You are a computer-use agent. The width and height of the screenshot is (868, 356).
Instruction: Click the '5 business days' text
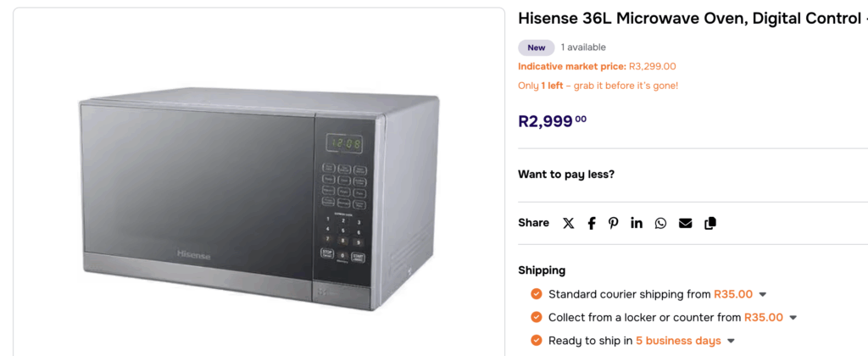point(678,341)
